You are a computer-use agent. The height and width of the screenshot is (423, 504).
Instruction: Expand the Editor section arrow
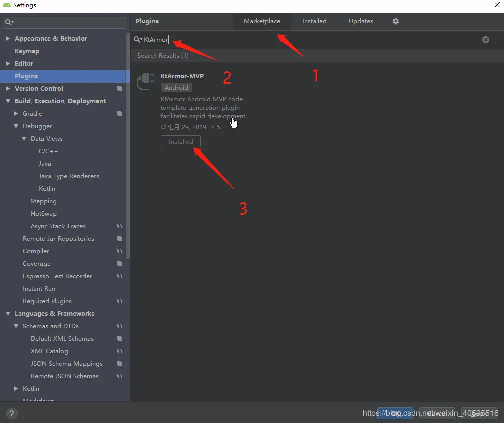click(x=8, y=64)
